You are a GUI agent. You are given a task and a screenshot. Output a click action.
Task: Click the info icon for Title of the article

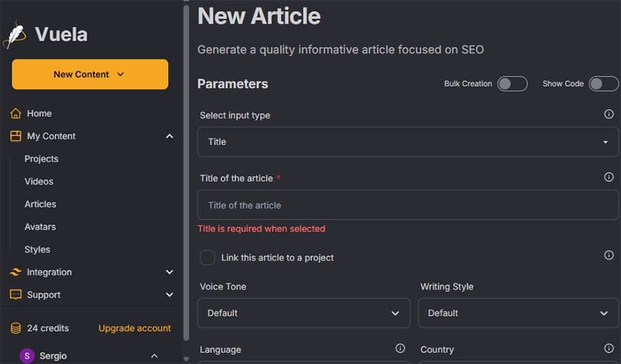coord(609,177)
